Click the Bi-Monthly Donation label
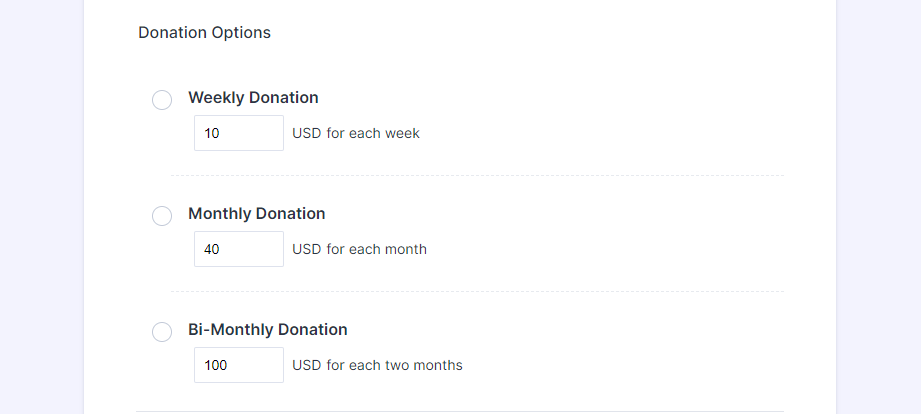The height and width of the screenshot is (414, 921). pyautogui.click(x=267, y=330)
